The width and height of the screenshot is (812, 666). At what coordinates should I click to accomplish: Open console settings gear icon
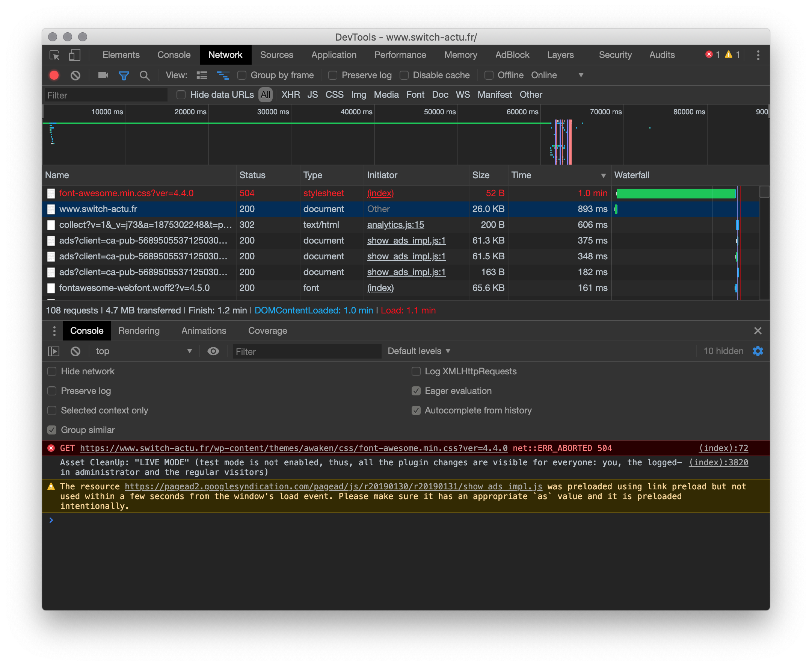click(758, 351)
